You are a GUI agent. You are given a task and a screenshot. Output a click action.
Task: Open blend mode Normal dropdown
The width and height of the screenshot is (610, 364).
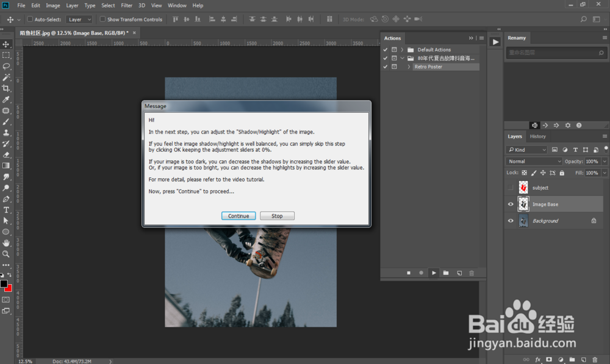[x=534, y=162]
